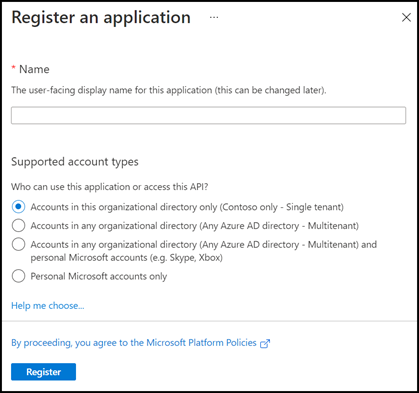Click the Any Azure AD directory - Multitenant label text
The width and height of the screenshot is (419, 393).
tap(195, 226)
